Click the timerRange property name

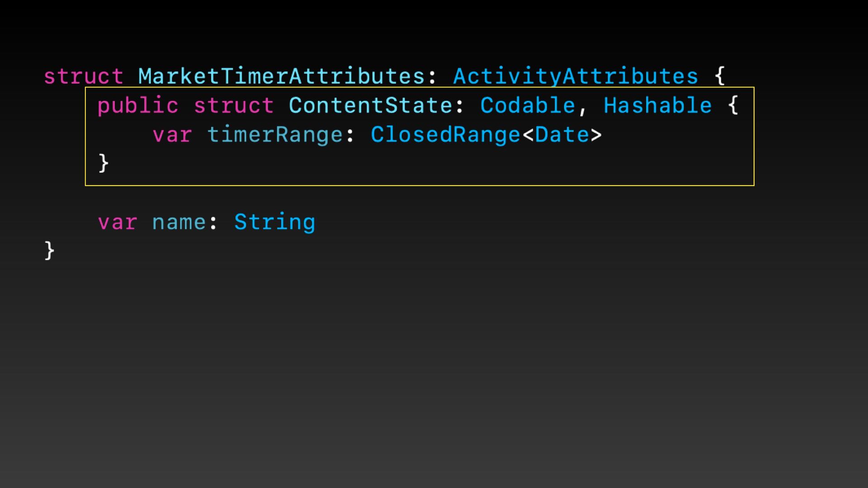[x=275, y=135]
